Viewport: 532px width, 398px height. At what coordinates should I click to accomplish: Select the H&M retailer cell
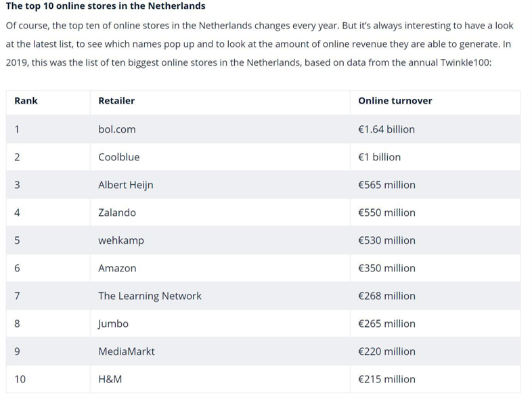pos(110,379)
